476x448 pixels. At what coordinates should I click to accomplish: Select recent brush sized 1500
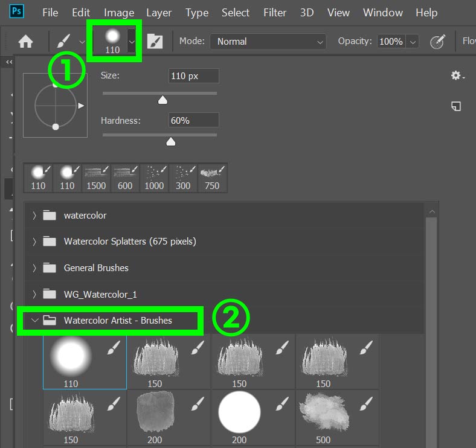point(96,178)
